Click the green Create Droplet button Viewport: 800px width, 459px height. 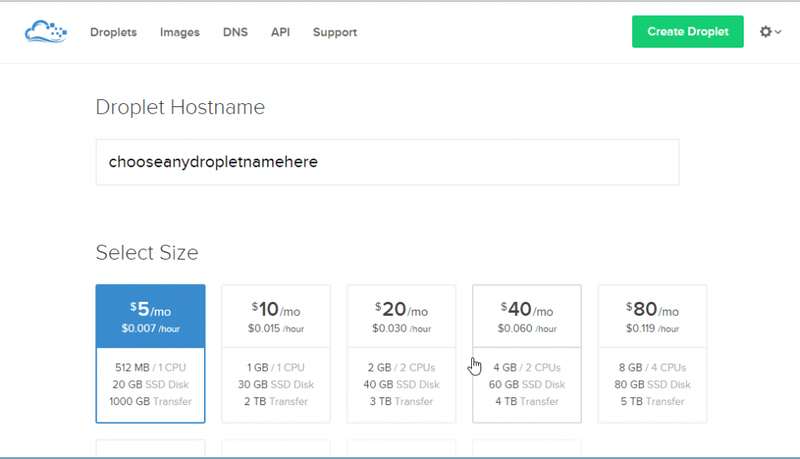(687, 32)
